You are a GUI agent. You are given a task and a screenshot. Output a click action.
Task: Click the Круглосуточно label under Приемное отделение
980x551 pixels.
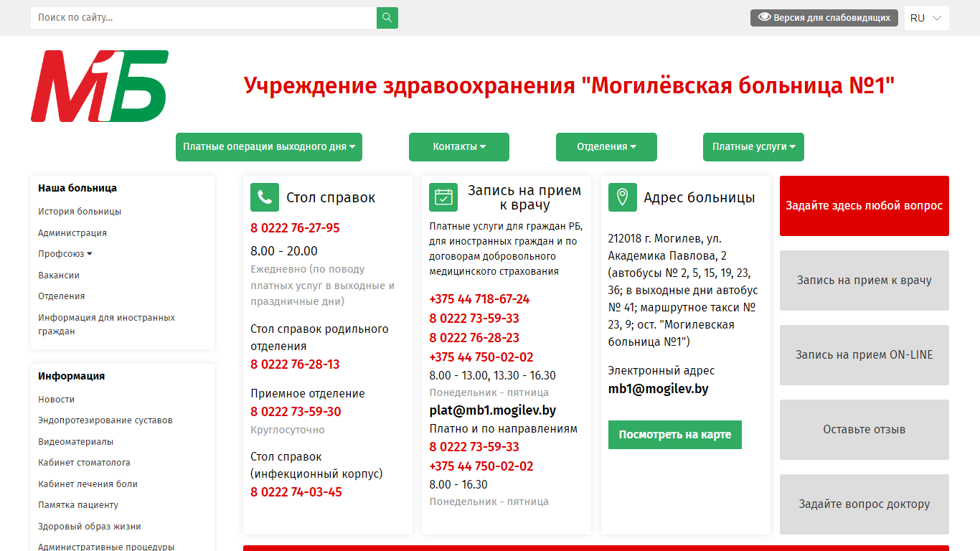(x=288, y=430)
